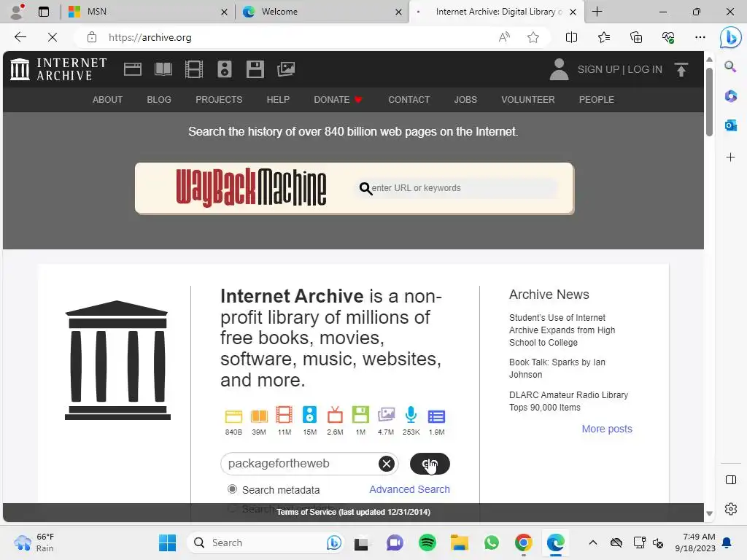Open Advanced Search link
The width and height of the screenshot is (747, 560).
[409, 489]
